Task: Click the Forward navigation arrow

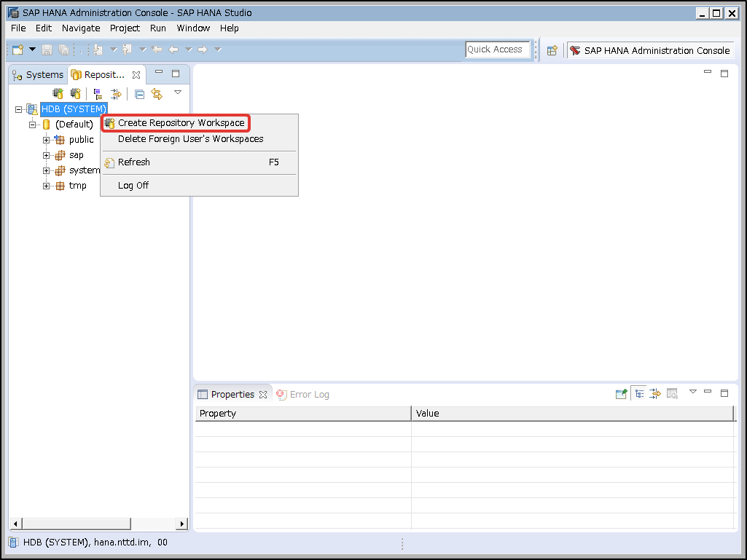Action: click(x=203, y=49)
